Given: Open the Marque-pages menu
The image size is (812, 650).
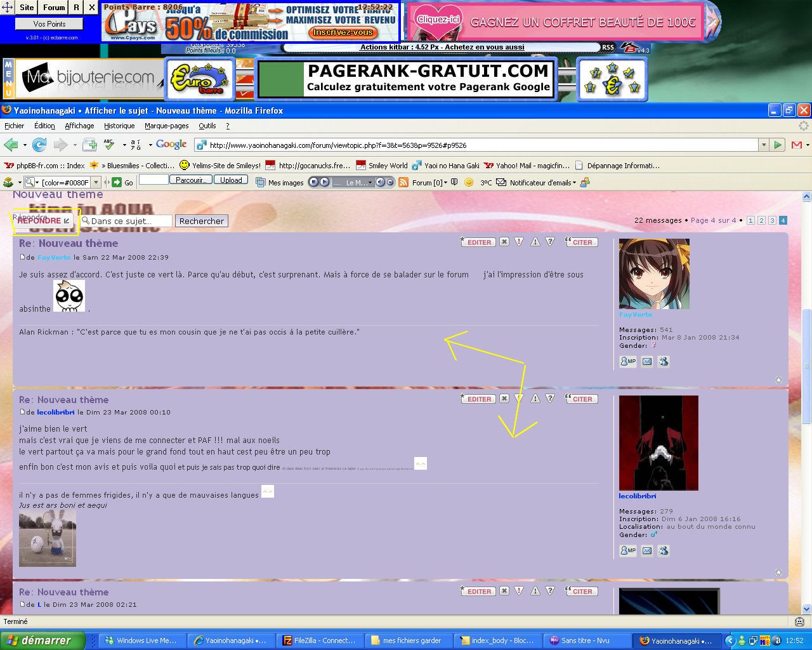Looking at the screenshot, I should 166,126.
